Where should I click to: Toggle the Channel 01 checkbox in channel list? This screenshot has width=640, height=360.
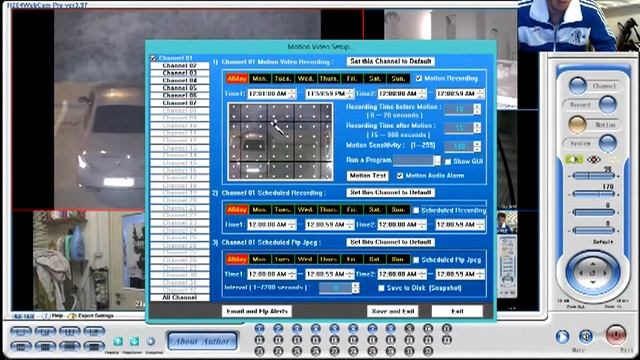[x=153, y=58]
